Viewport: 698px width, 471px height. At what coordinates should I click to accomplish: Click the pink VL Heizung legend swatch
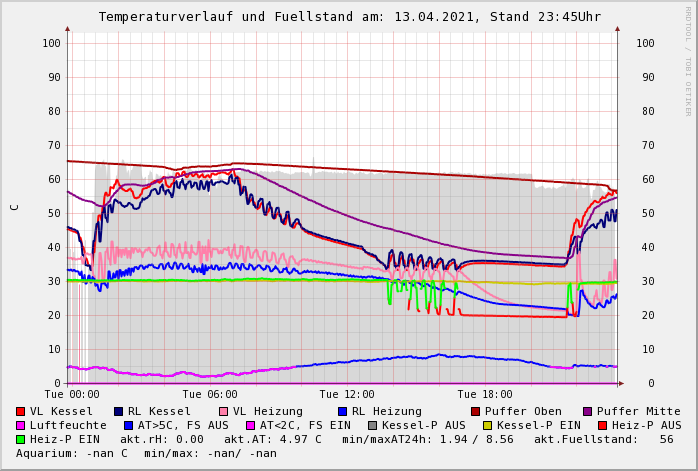click(224, 411)
